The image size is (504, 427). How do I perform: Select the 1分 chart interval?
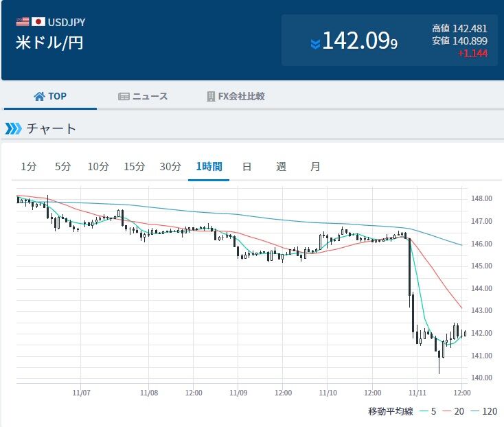[x=28, y=166]
